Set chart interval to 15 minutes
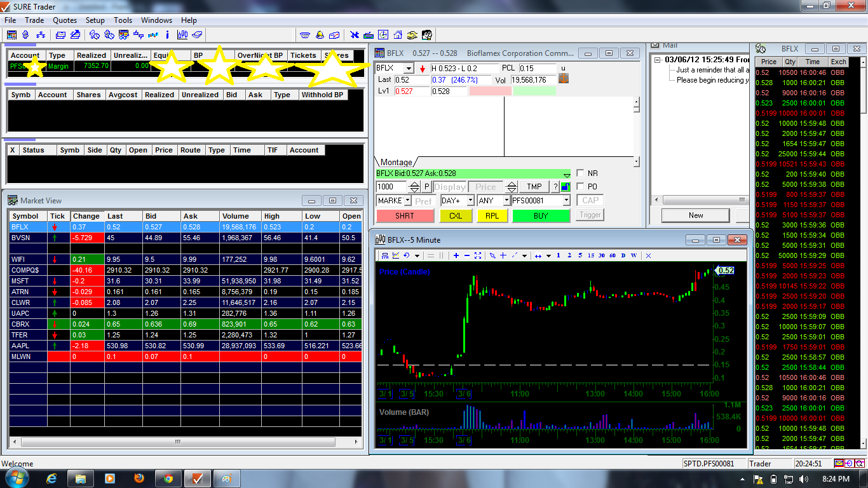 591,255
